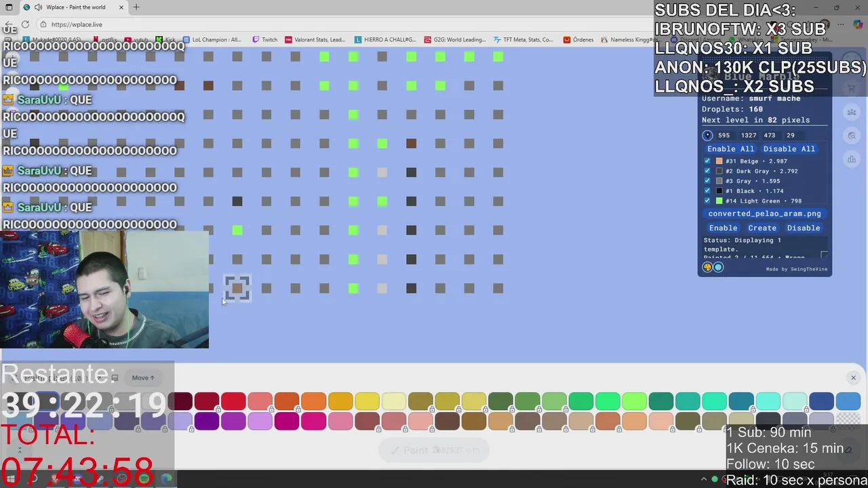The image size is (868, 488).
Task: Click the Username smurf mache text
Action: click(751, 98)
